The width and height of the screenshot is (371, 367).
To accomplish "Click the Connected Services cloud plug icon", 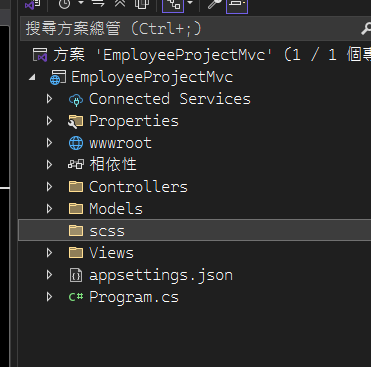I will tap(76, 100).
